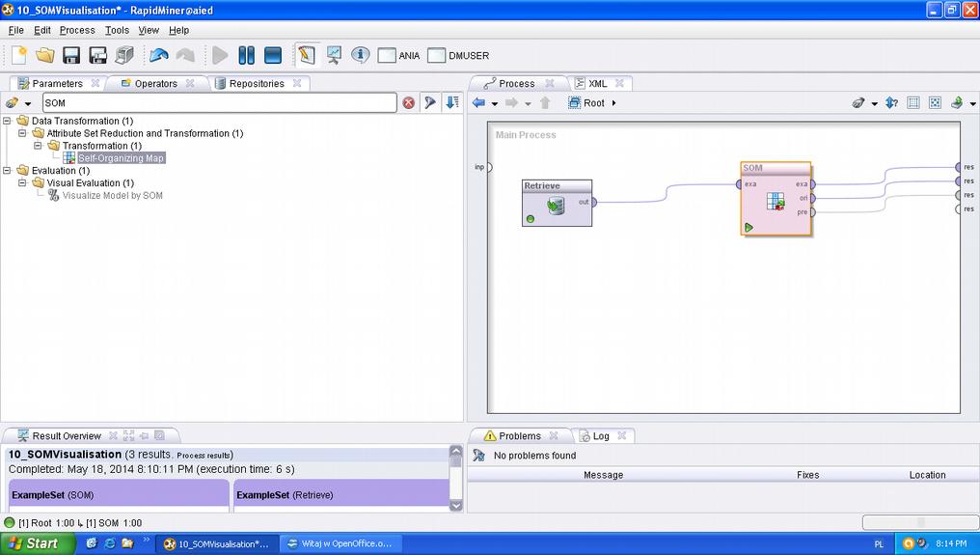
Task: Open new operator dropdown beside search
Action: [27, 103]
